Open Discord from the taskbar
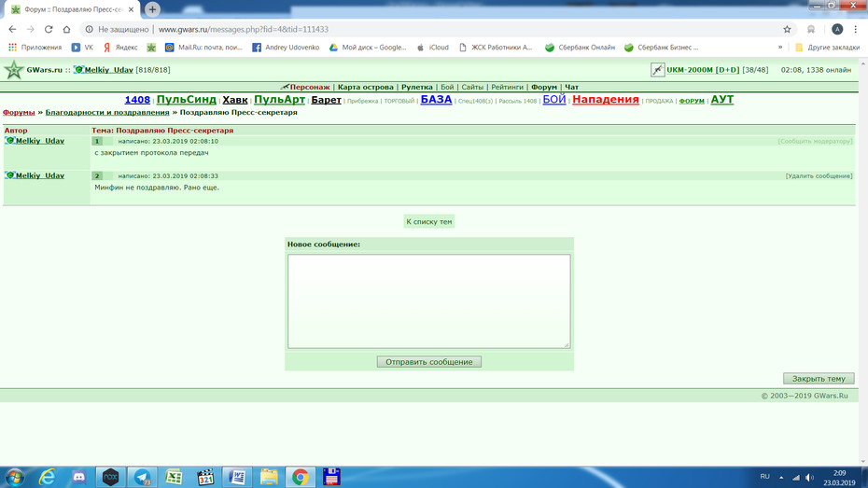The height and width of the screenshot is (488, 868). pyautogui.click(x=79, y=477)
